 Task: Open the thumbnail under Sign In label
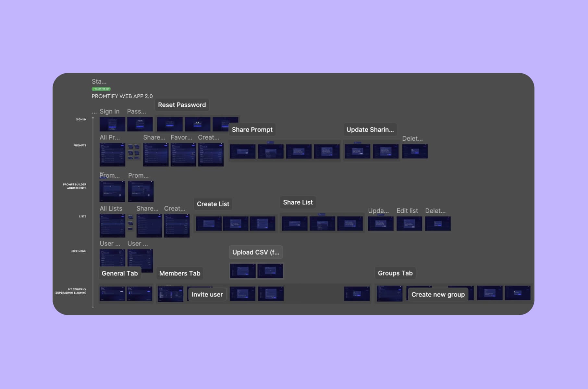112,124
